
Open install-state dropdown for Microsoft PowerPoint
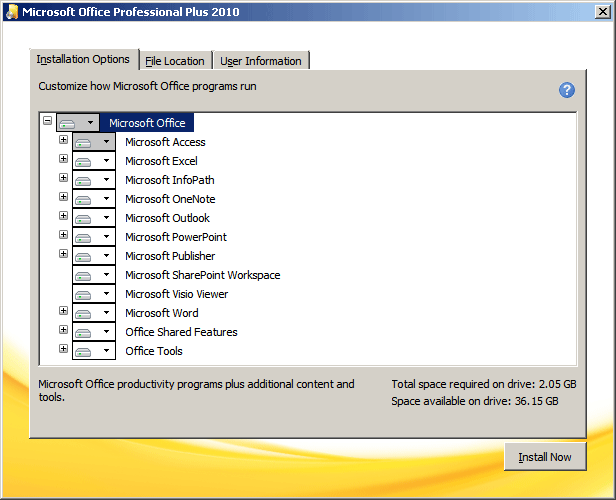(94, 237)
